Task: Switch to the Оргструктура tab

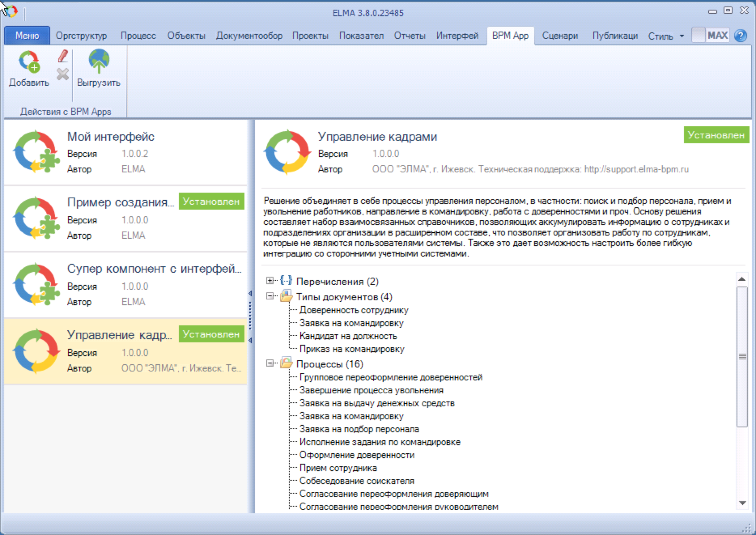Action: tap(81, 36)
